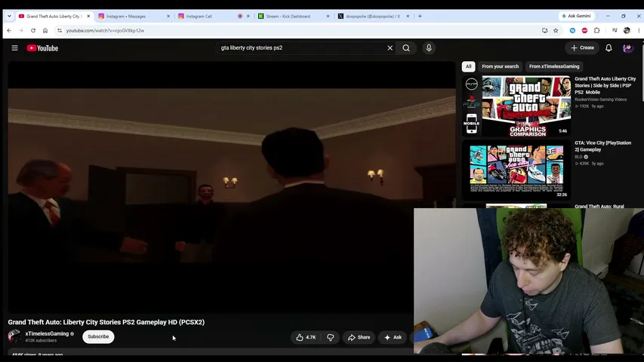The width and height of the screenshot is (644, 362).
Task: Click the Create button
Action: pyautogui.click(x=582, y=48)
